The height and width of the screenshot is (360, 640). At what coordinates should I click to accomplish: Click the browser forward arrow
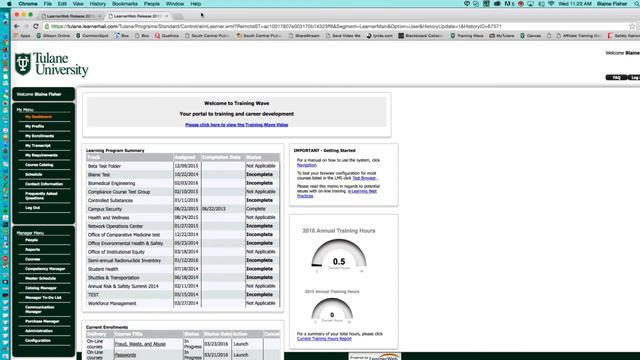click(x=26, y=26)
